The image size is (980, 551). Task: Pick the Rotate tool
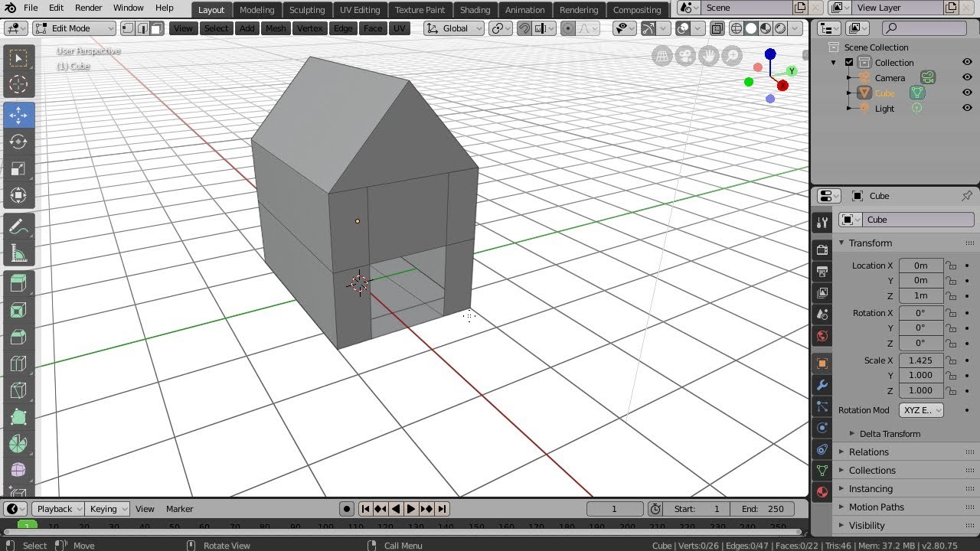[x=18, y=142]
